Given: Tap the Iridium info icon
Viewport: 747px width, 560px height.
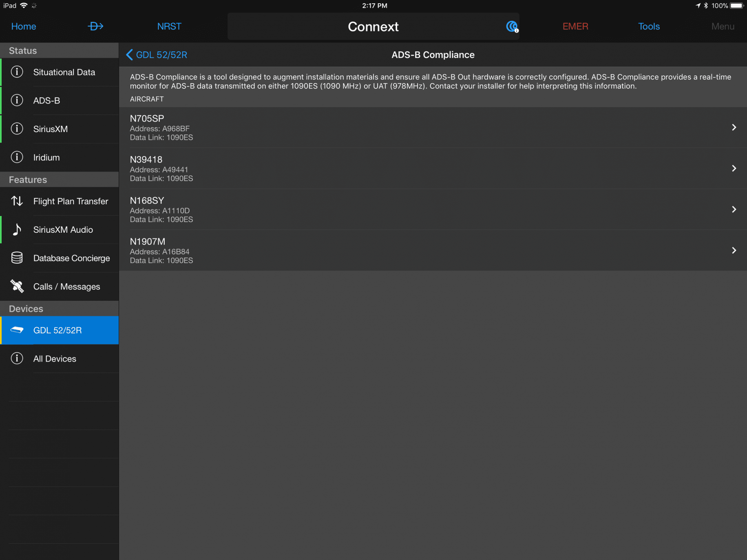Looking at the screenshot, I should (17, 157).
